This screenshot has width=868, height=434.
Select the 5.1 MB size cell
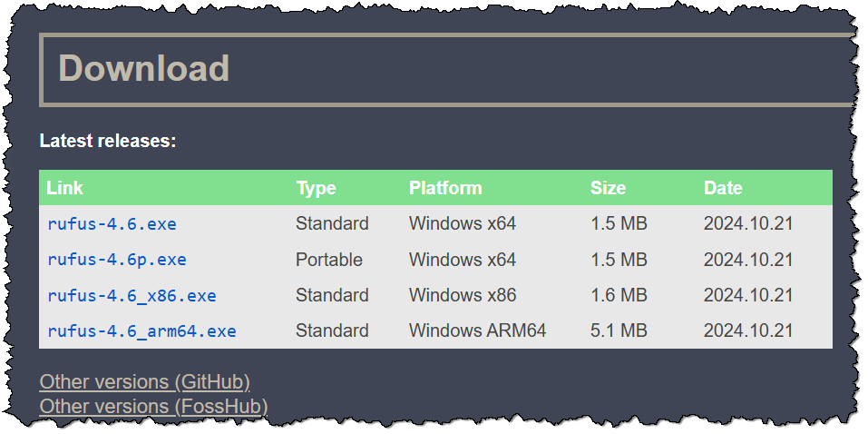point(619,330)
